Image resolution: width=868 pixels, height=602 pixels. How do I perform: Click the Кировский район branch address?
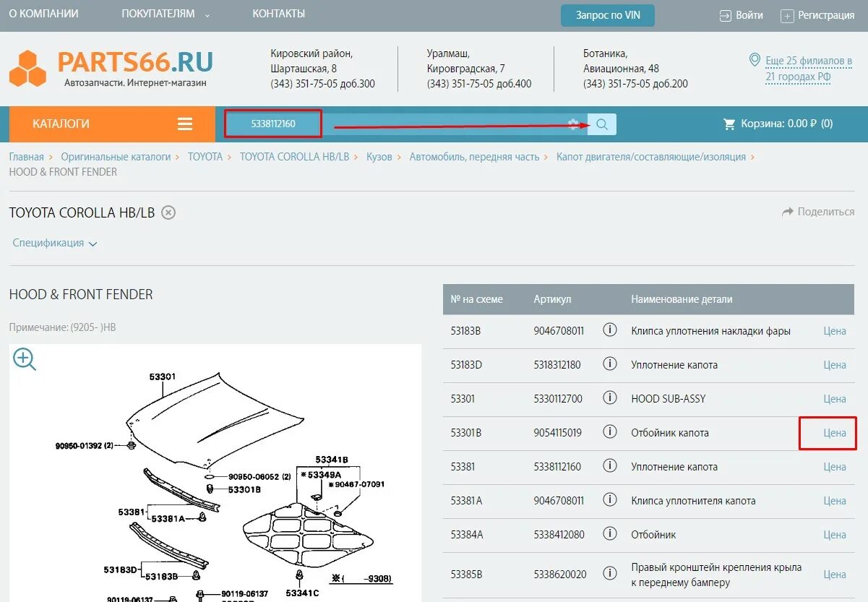click(x=323, y=69)
